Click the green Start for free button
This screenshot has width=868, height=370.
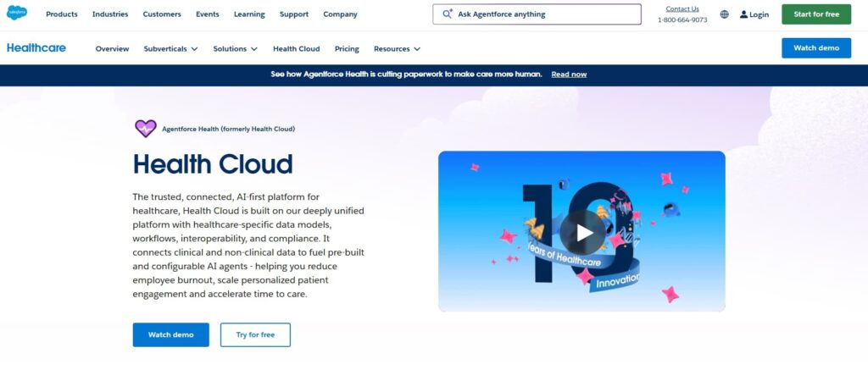click(x=816, y=14)
